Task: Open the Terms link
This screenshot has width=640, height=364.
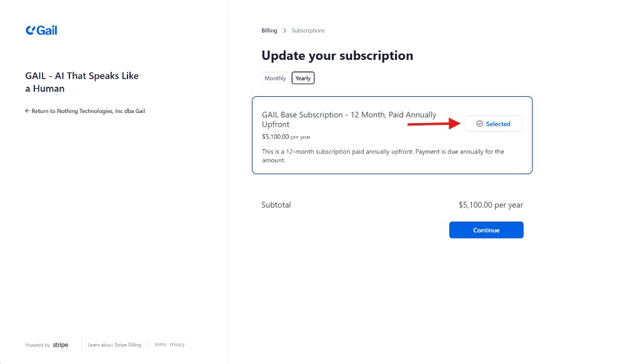Action: pos(161,345)
